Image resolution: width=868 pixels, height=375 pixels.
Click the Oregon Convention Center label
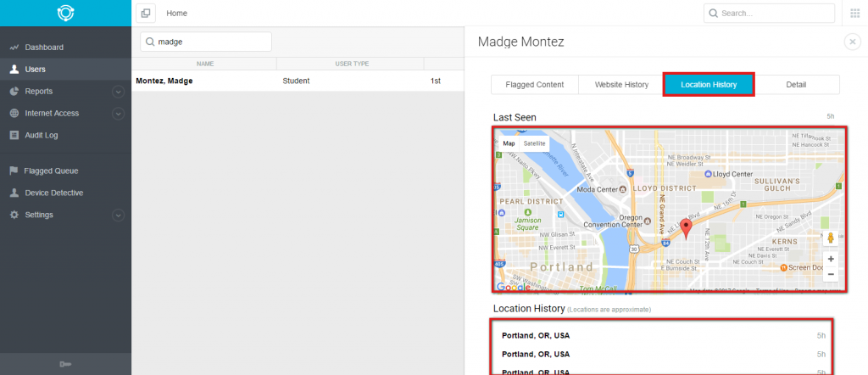pyautogui.click(x=612, y=221)
